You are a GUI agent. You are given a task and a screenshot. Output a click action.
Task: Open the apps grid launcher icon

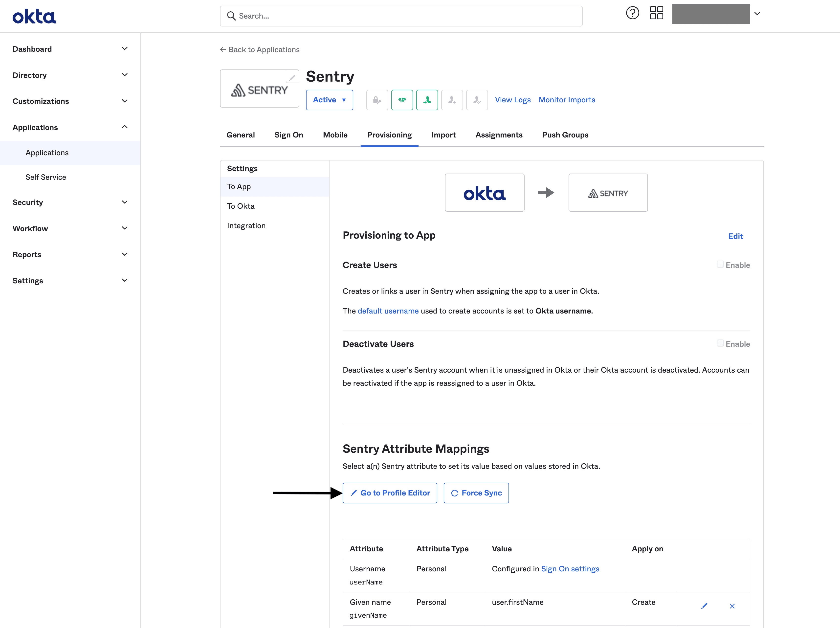[x=657, y=13]
